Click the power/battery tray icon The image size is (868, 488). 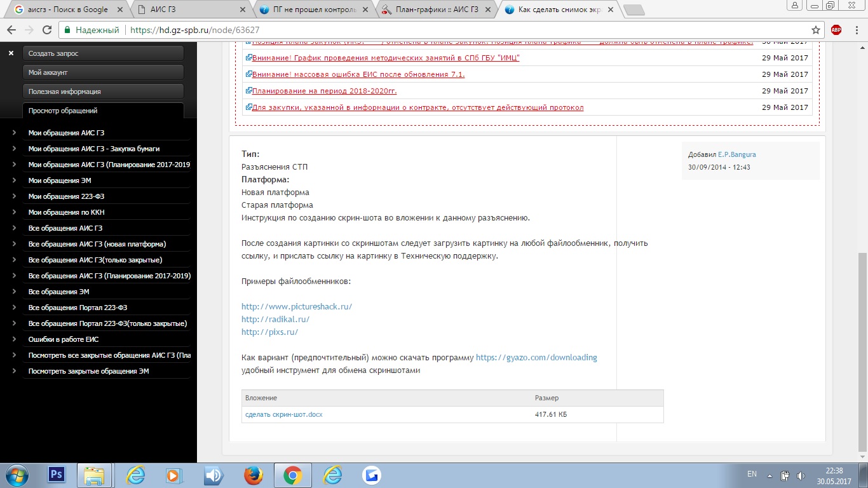pyautogui.click(x=785, y=475)
